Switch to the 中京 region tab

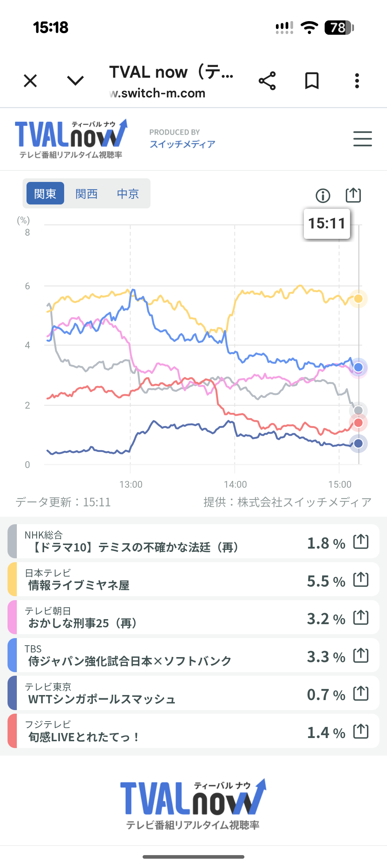(128, 194)
